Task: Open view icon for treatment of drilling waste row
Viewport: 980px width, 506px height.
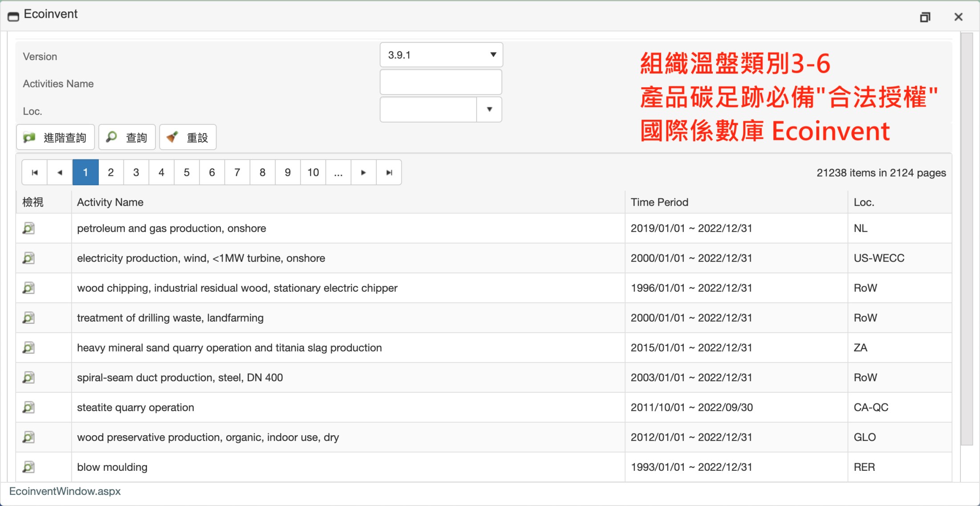Action: click(x=29, y=318)
